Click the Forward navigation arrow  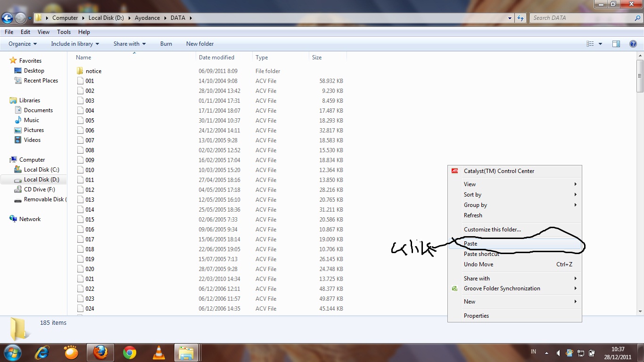coord(20,18)
